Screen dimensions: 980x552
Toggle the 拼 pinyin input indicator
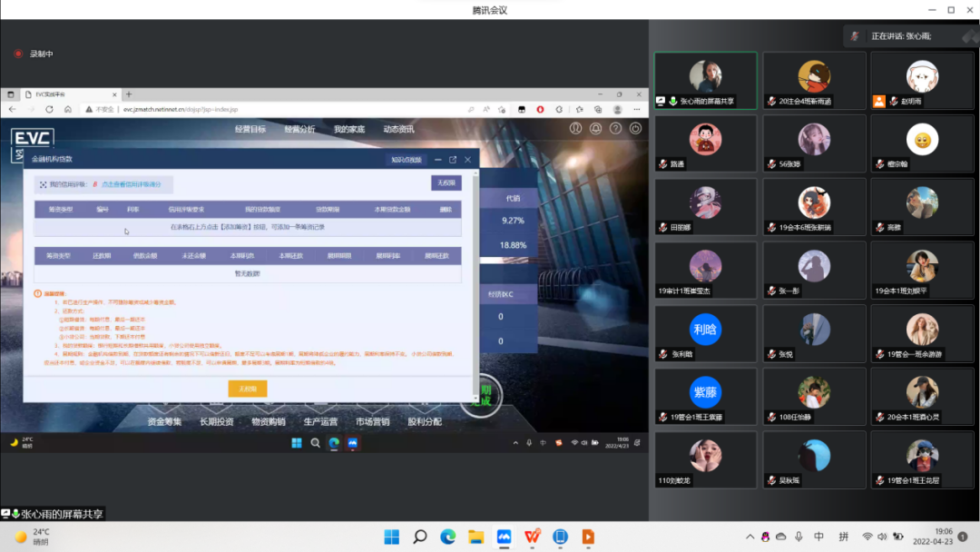point(844,537)
